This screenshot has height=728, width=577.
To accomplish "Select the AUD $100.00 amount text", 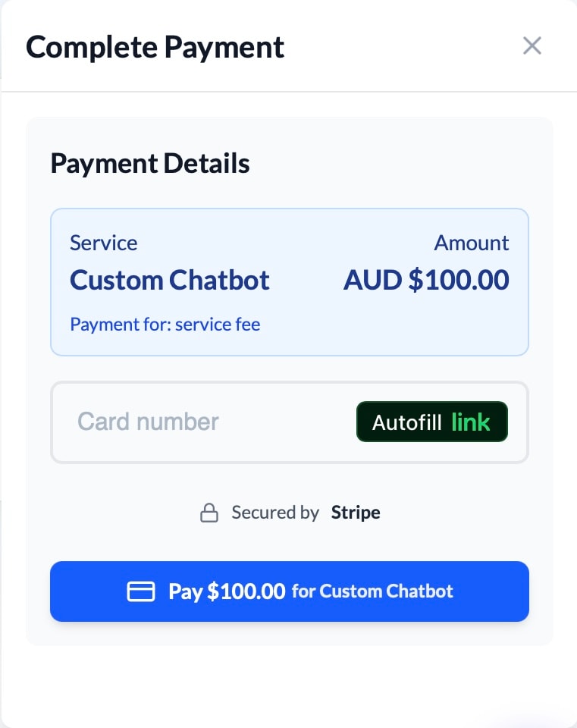I will (426, 280).
